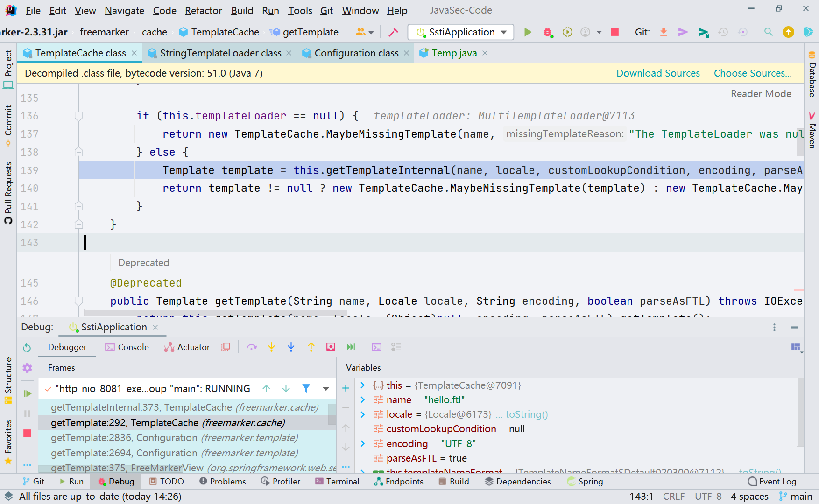819x504 pixels.
Task: Mute breakpoints in the debug toolbar
Action: click(x=226, y=347)
